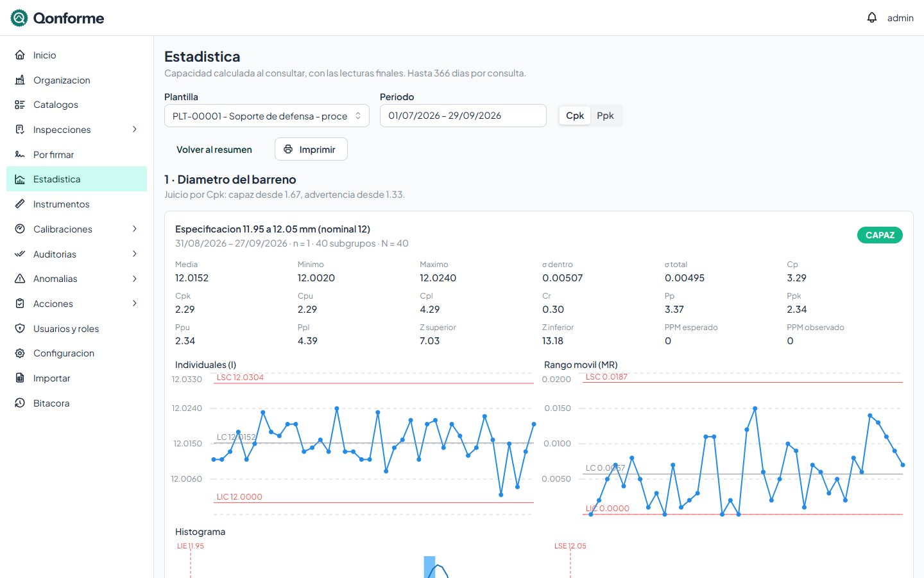Go to Inicio in sidebar
Viewport: 924px width, 578px height.
coord(76,55)
